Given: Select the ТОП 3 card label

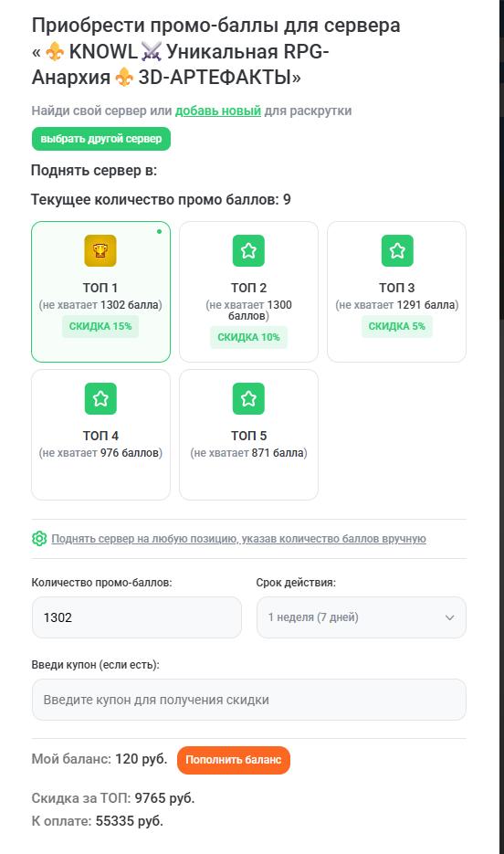Looking at the screenshot, I should (x=397, y=288).
